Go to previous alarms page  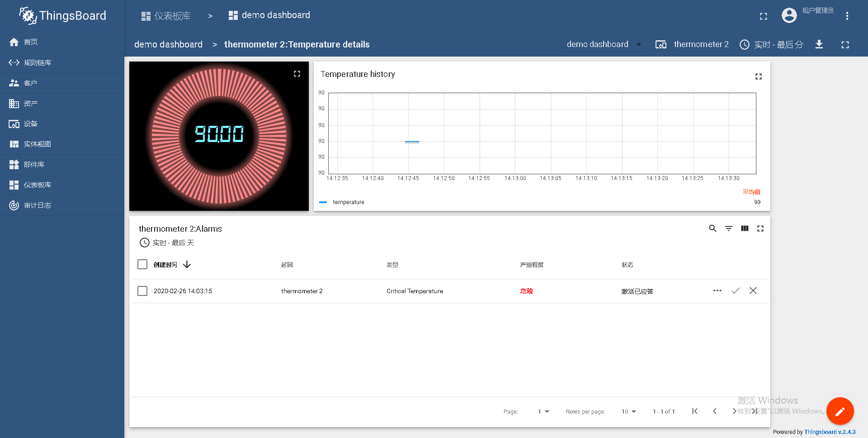coord(715,411)
